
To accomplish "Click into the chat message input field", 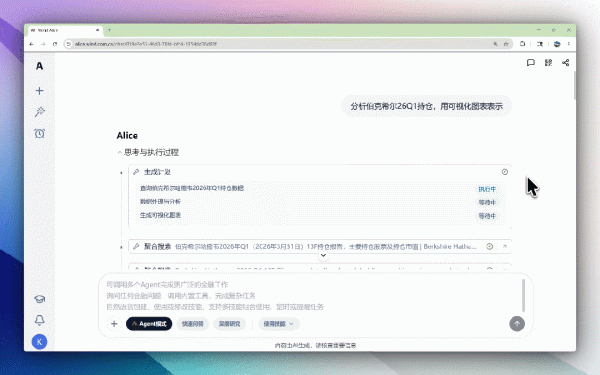I will click(x=312, y=295).
